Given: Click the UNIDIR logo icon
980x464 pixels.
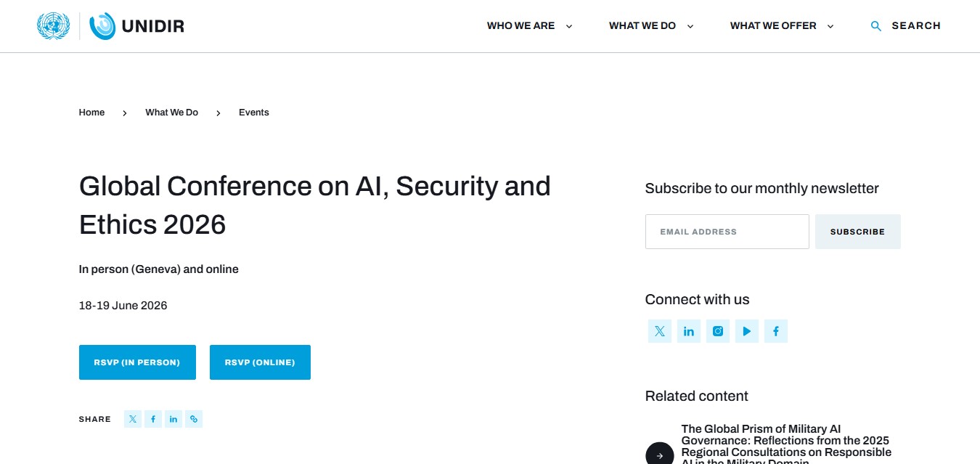Looking at the screenshot, I should (x=102, y=26).
